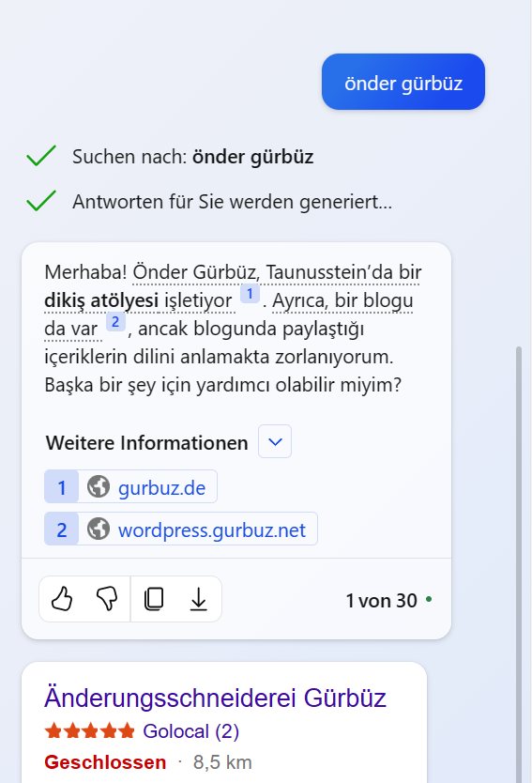Click globe icon beside gurbuz.de

click(99, 486)
